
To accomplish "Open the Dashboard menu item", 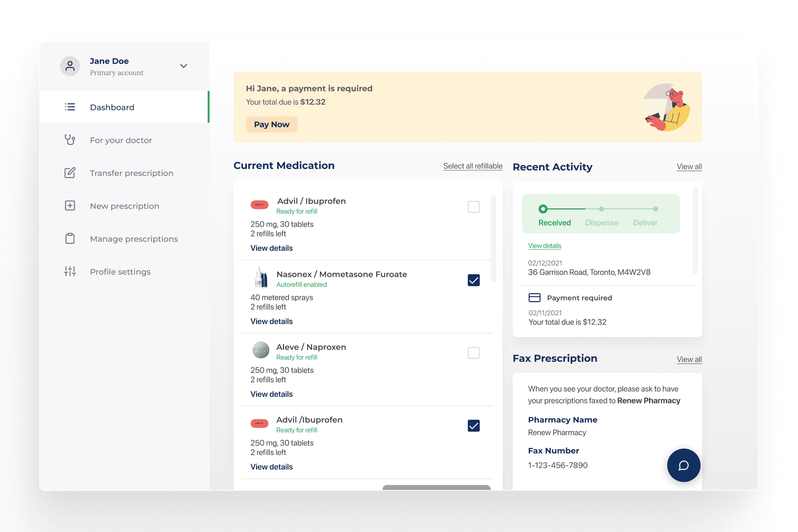I will click(112, 107).
